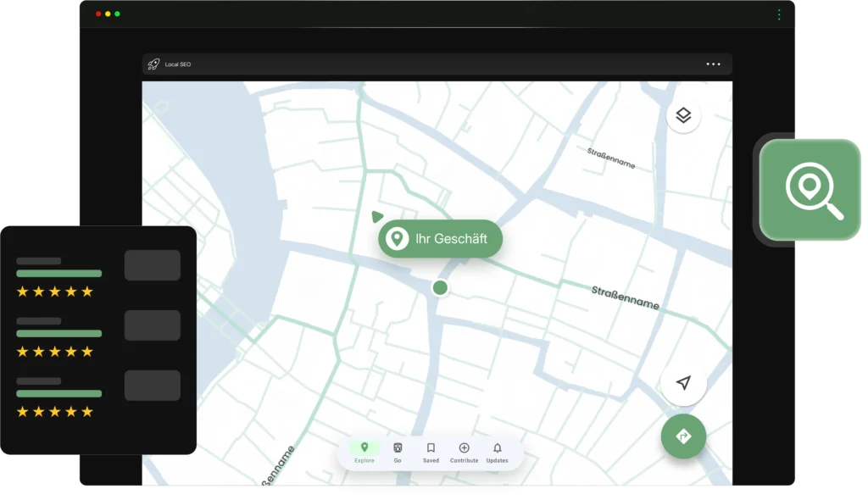Open the three-dot menu in Local SEO bar
The width and height of the screenshot is (868, 500).
click(x=713, y=64)
